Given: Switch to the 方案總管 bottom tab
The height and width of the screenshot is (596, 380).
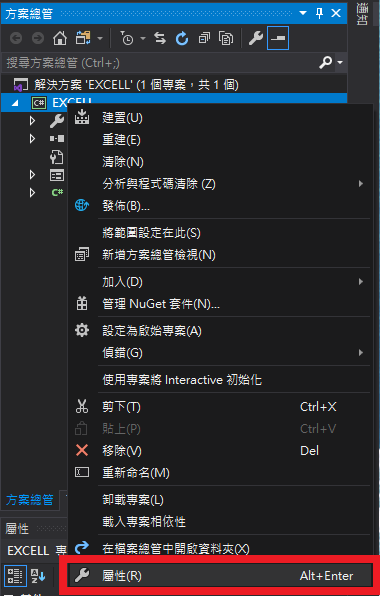Looking at the screenshot, I should click(x=30, y=500).
